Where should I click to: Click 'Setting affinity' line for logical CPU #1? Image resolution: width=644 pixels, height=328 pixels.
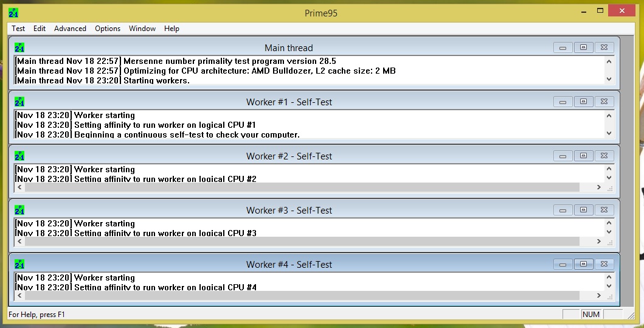point(136,125)
